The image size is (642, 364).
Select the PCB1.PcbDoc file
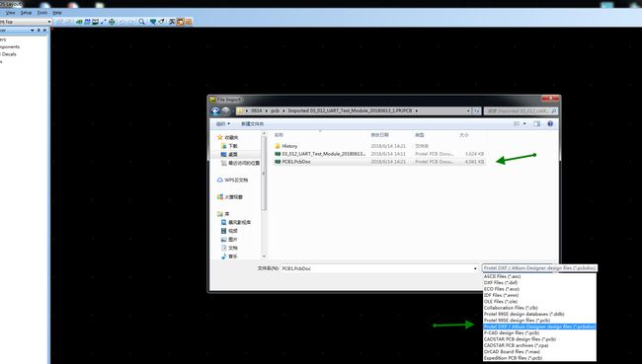(379, 162)
